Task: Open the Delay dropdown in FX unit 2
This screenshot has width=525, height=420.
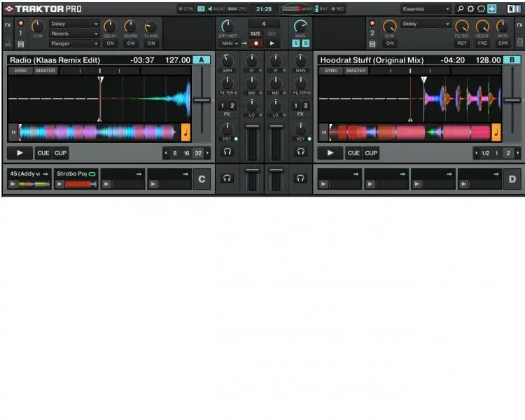Action: tap(426, 24)
